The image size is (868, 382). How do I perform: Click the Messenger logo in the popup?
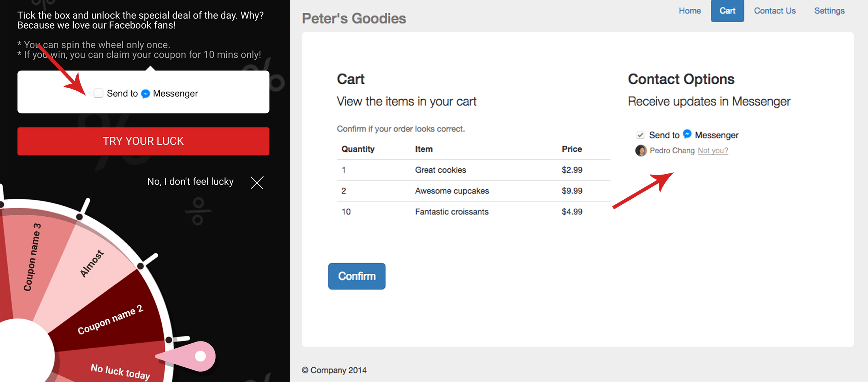coord(145,94)
